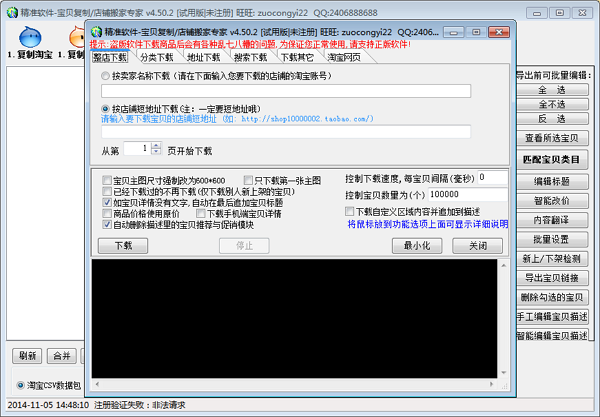Click the blue 复制淘宝 icon in main window
This screenshot has height=417, width=600.
coord(30,37)
